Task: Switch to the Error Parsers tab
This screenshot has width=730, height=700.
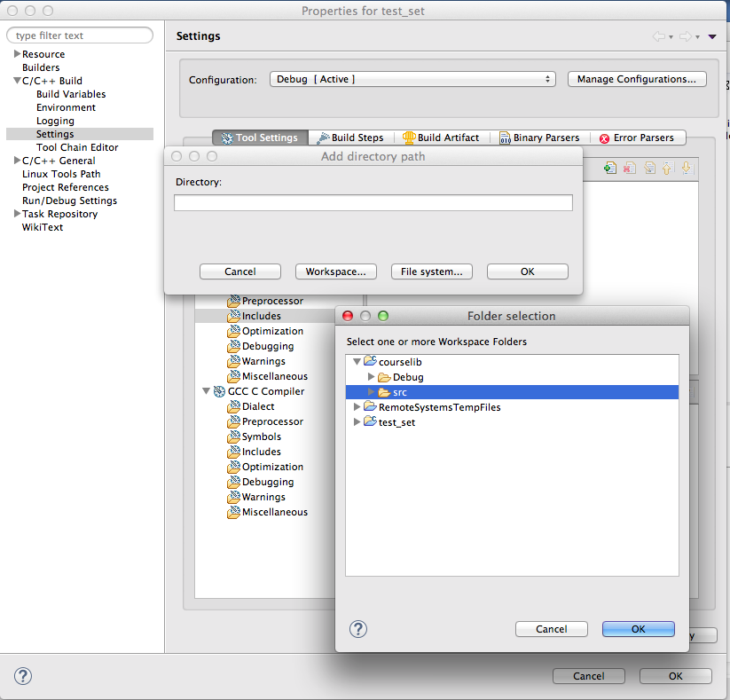Action: coord(640,138)
